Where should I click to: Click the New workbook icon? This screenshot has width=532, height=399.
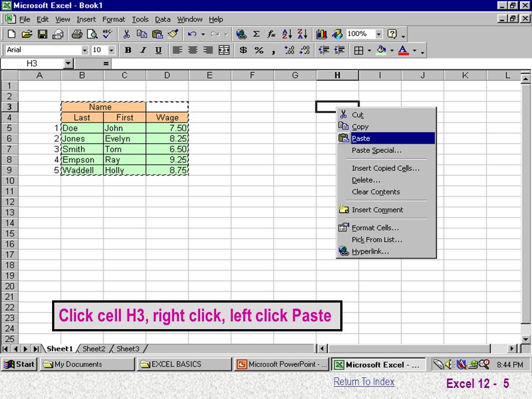(11, 34)
